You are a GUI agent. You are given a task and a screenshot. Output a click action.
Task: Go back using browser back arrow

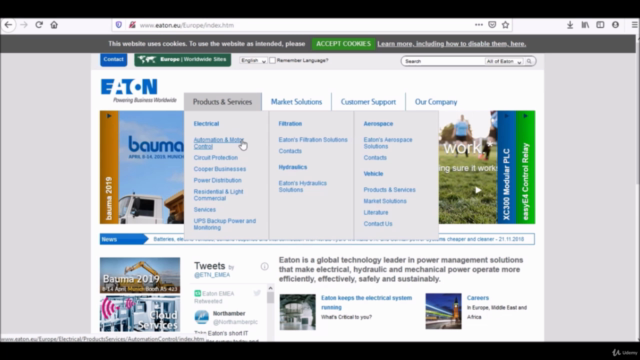(8, 25)
